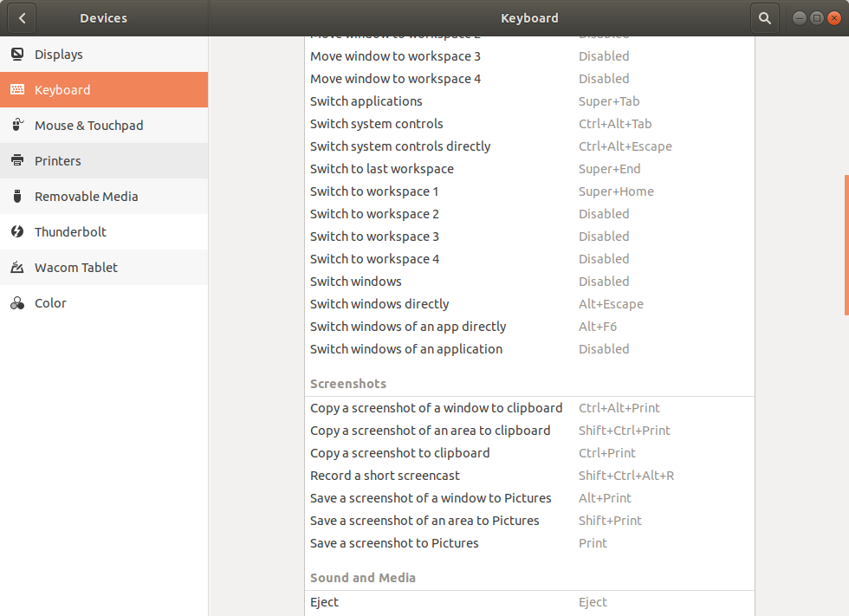Click the Keyboard sidebar icon
Image resolution: width=849 pixels, height=616 pixels.
[19, 89]
